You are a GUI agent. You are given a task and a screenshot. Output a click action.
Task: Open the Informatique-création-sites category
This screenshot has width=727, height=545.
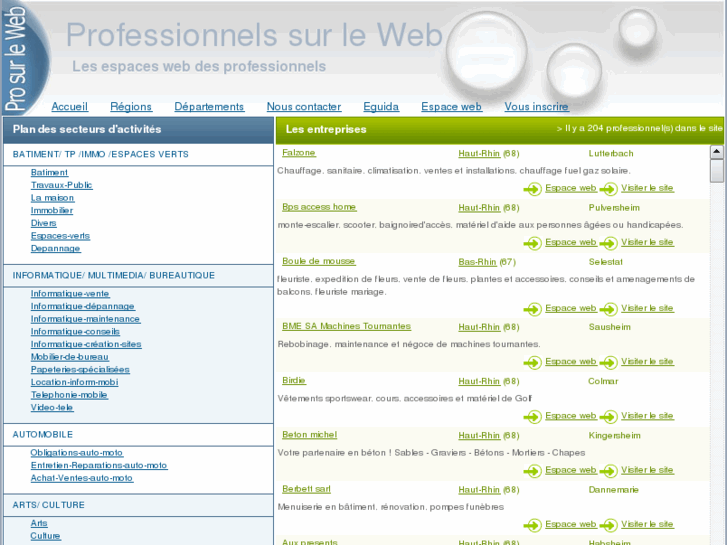[x=86, y=344]
